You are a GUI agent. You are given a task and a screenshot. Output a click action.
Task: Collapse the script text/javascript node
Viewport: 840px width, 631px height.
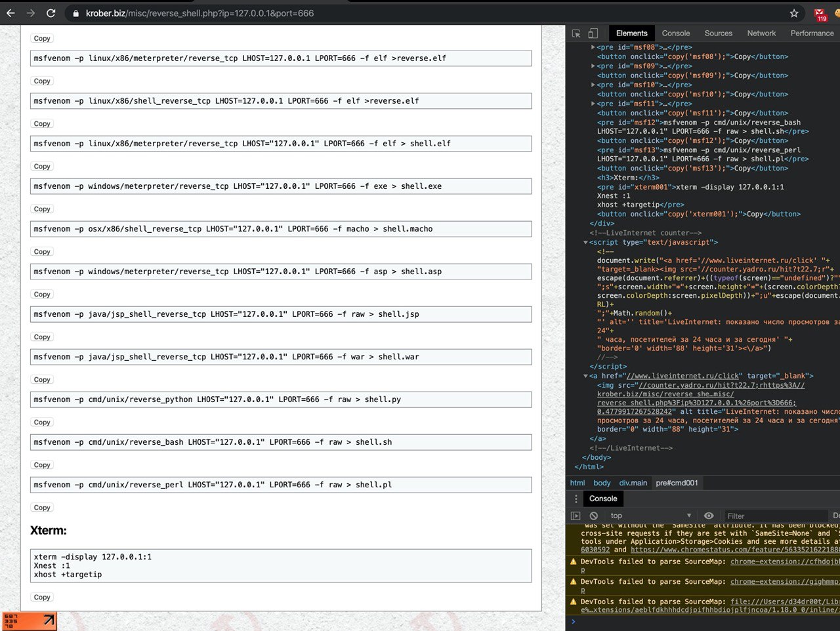(585, 243)
